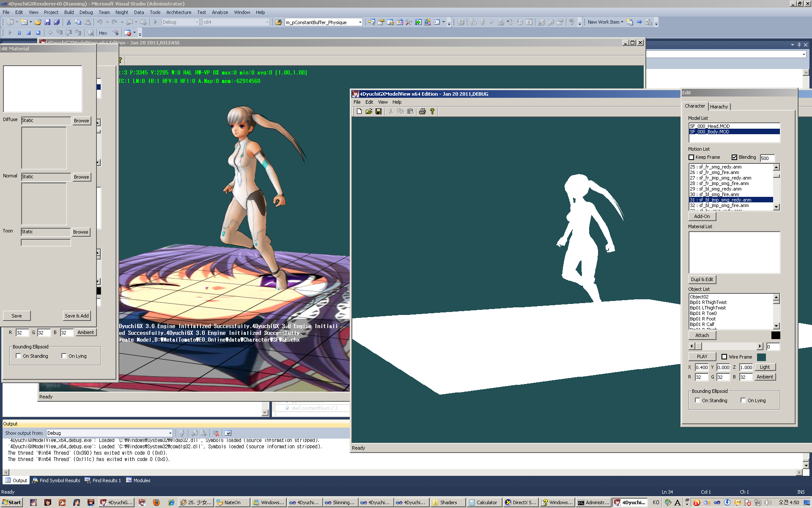
Task: Toggle Hex display in debug toolbar
Action: (x=103, y=33)
